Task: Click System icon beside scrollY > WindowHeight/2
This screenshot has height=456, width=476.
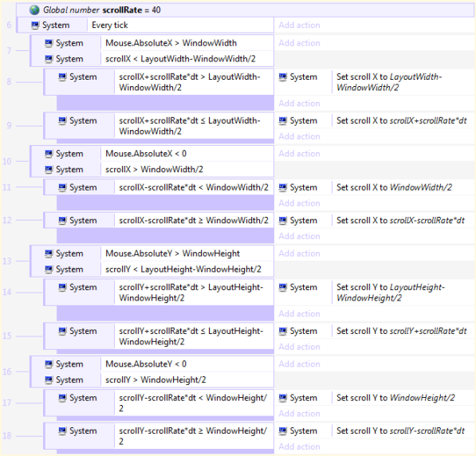Action: (49, 379)
